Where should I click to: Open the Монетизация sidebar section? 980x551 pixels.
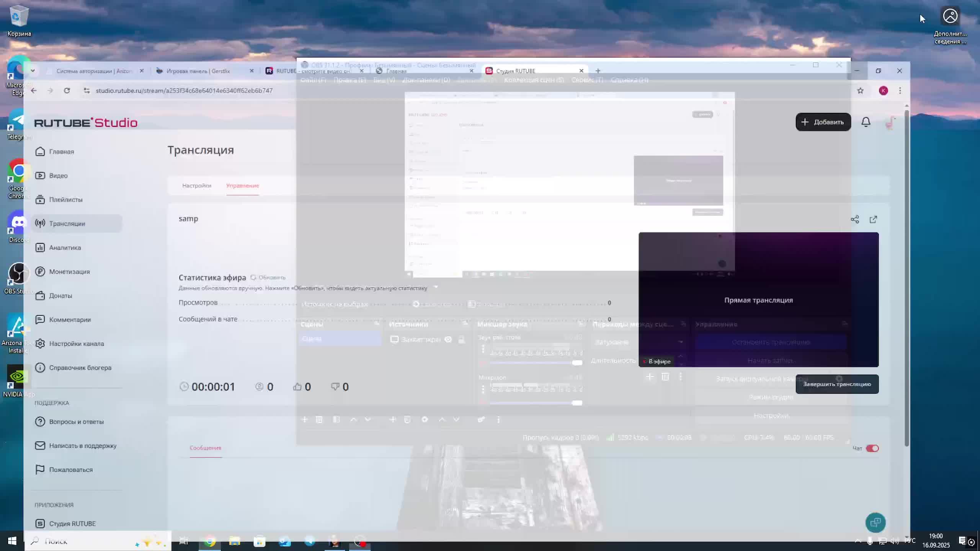(x=69, y=272)
